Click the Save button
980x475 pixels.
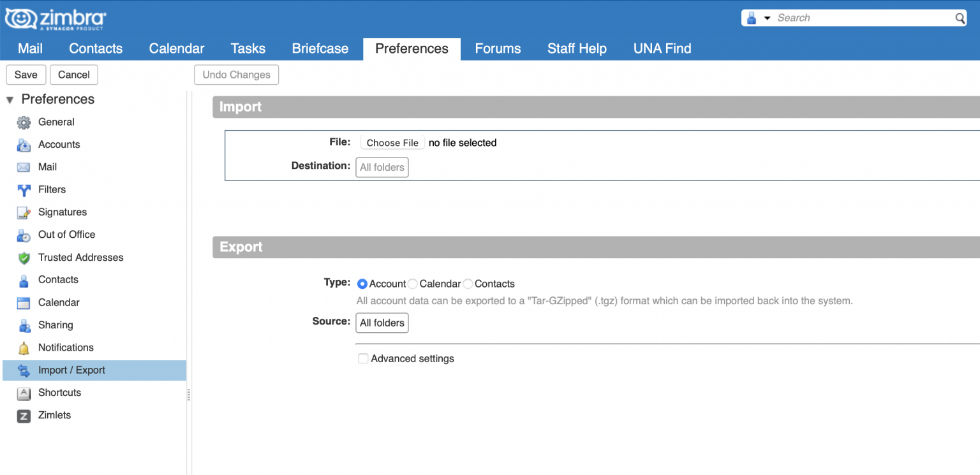click(x=26, y=75)
